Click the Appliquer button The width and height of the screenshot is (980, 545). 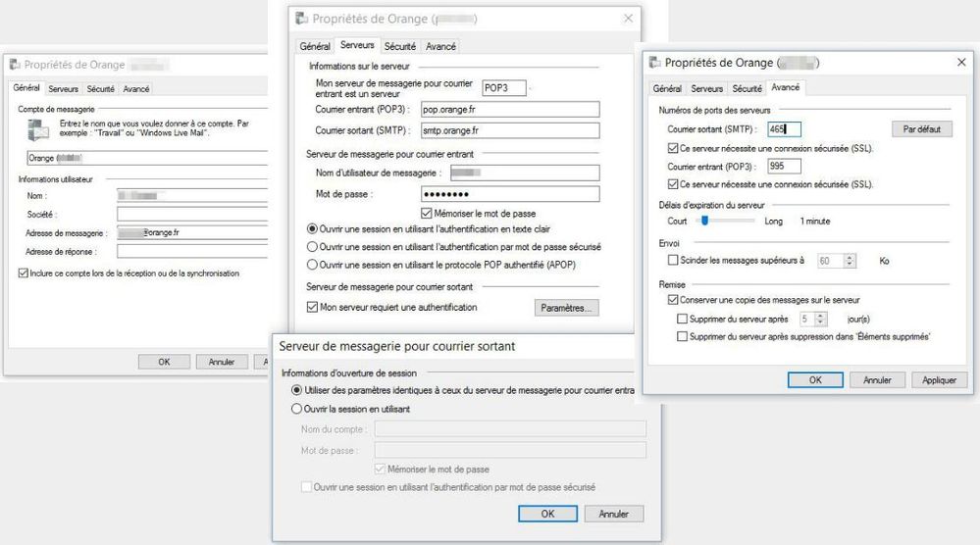(x=939, y=379)
